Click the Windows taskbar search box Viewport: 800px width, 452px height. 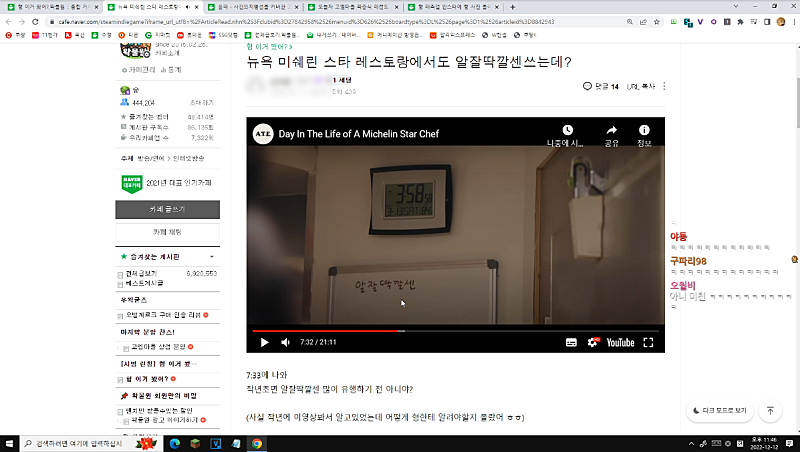click(91, 444)
